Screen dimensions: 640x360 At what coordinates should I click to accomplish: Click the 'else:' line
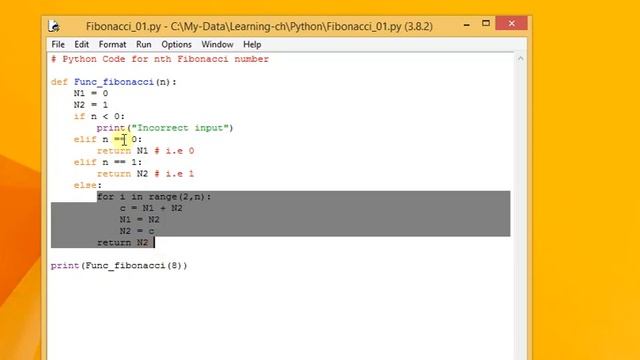pos(88,185)
